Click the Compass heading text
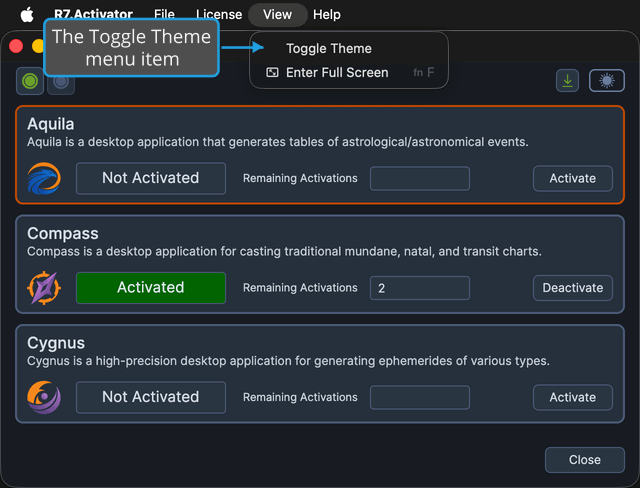Image resolution: width=640 pixels, height=488 pixels. point(63,234)
